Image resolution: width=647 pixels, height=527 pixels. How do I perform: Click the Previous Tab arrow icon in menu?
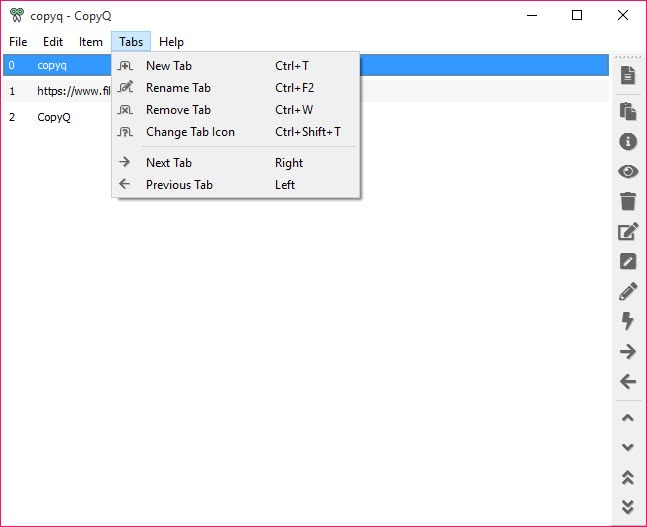pyautogui.click(x=124, y=184)
